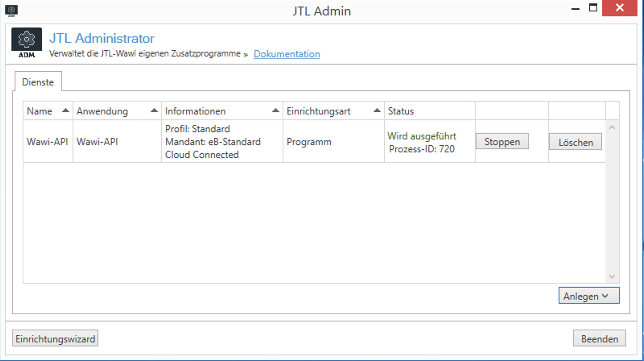The height and width of the screenshot is (361, 644).
Task: Click the Beenden button
Action: point(599,338)
